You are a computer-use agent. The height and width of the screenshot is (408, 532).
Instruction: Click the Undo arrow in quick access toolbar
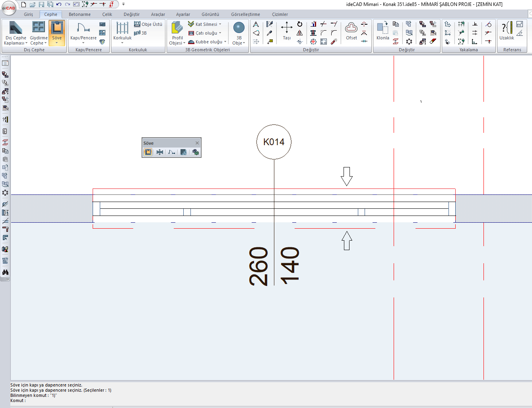pos(59,4)
